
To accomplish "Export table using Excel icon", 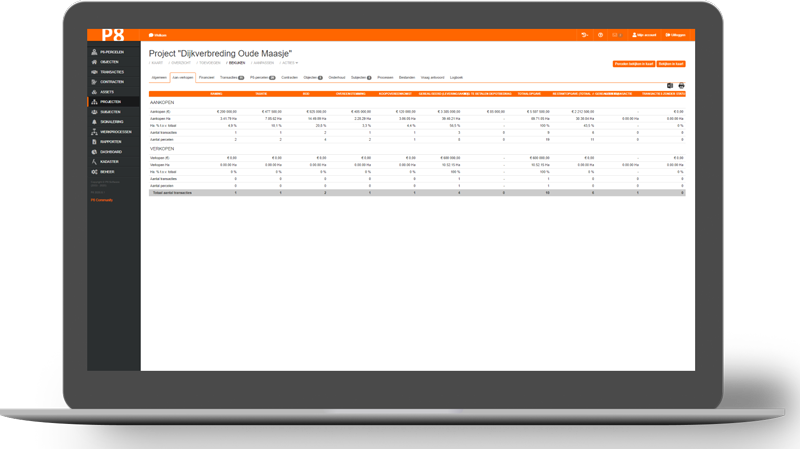I will (670, 86).
